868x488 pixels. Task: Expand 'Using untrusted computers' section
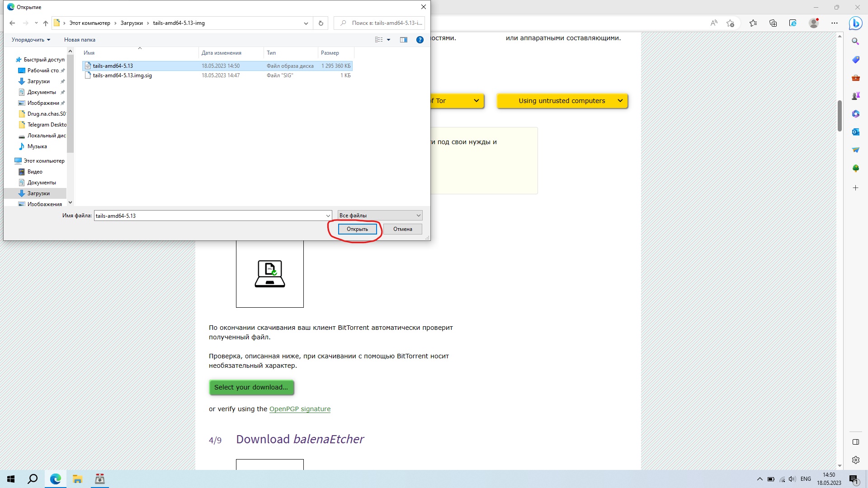(562, 101)
